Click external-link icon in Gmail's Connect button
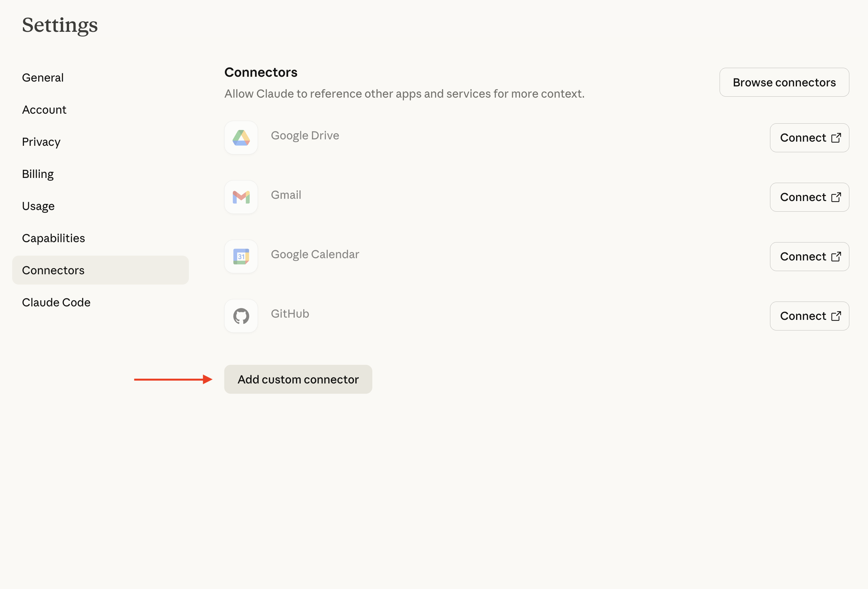The height and width of the screenshot is (589, 868). click(x=836, y=197)
